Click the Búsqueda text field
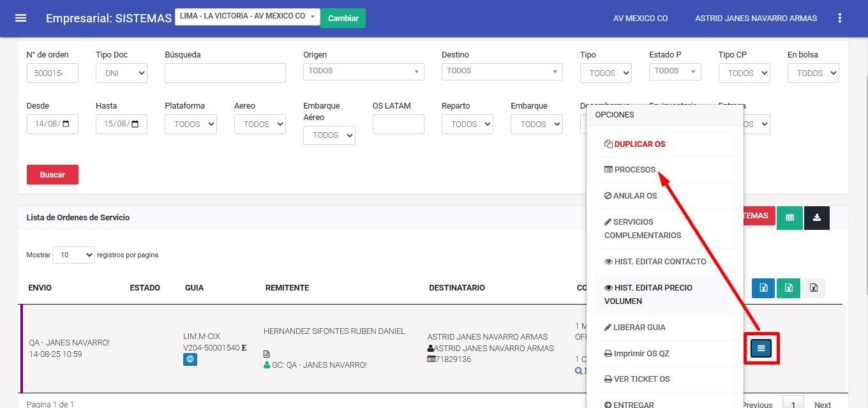 [225, 73]
